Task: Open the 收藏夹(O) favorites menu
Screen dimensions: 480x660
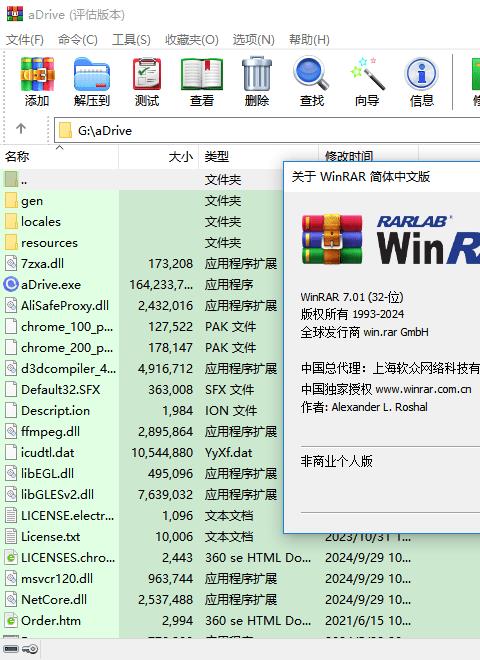Action: click(x=192, y=40)
